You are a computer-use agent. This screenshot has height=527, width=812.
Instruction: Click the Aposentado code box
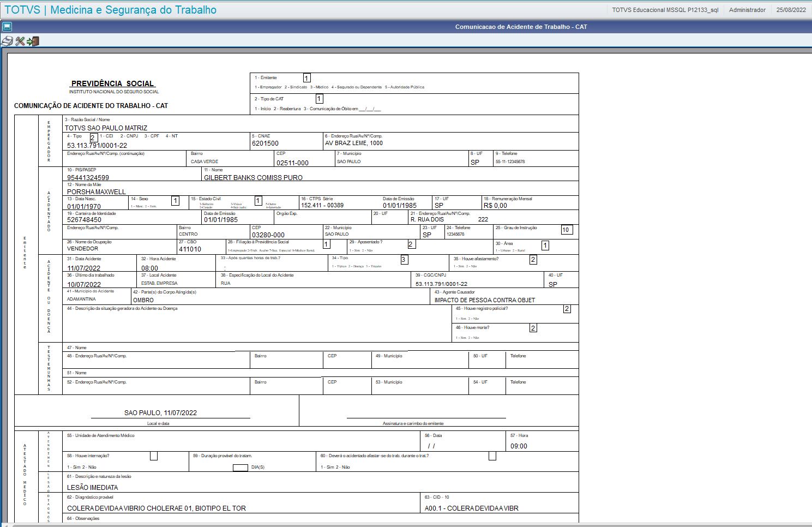click(x=412, y=244)
